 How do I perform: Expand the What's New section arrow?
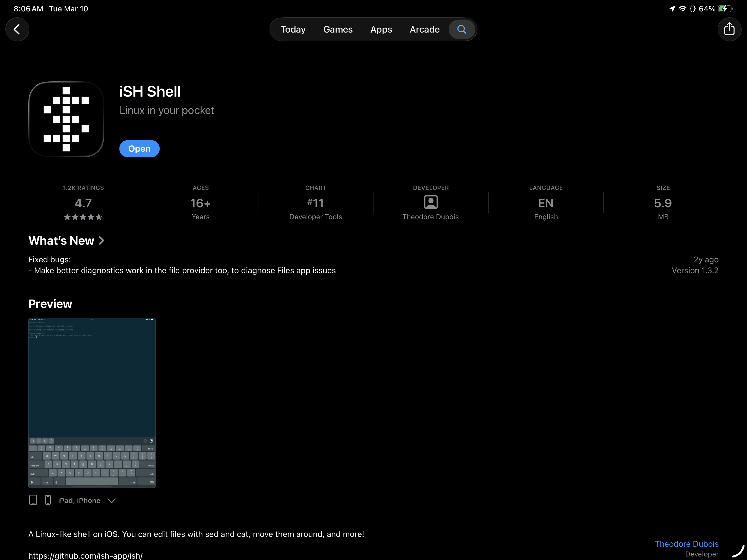[102, 241]
